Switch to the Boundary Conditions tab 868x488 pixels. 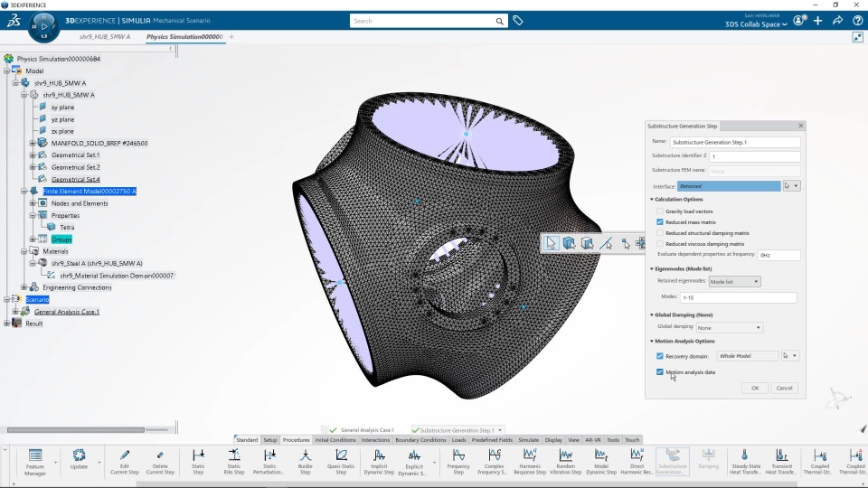click(420, 440)
